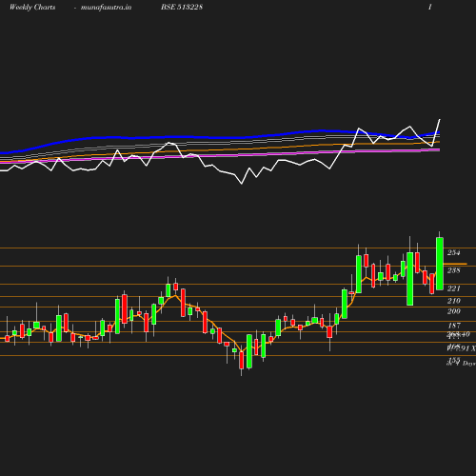Click the BSE 513228 symbol label

pos(182,7)
